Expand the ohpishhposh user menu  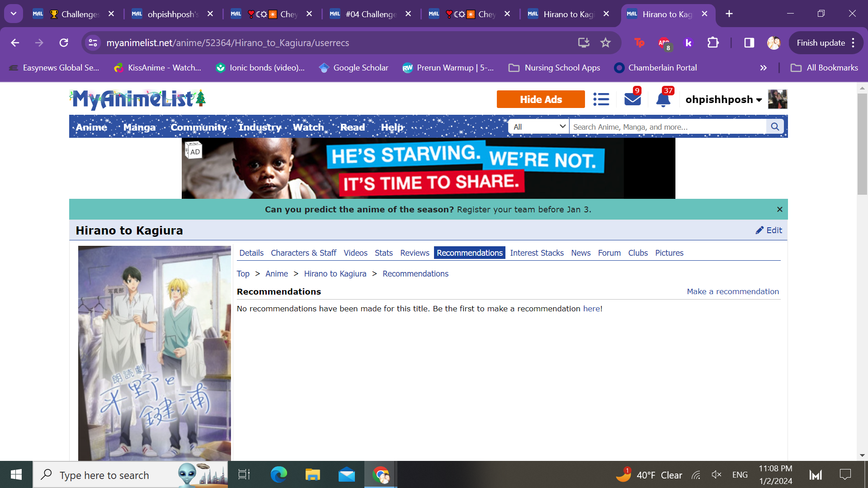723,99
